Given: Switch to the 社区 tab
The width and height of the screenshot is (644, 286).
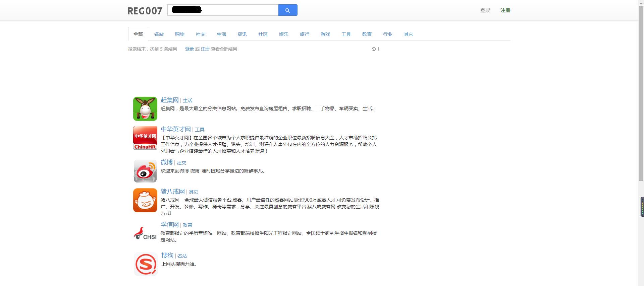Looking at the screenshot, I should (263, 34).
